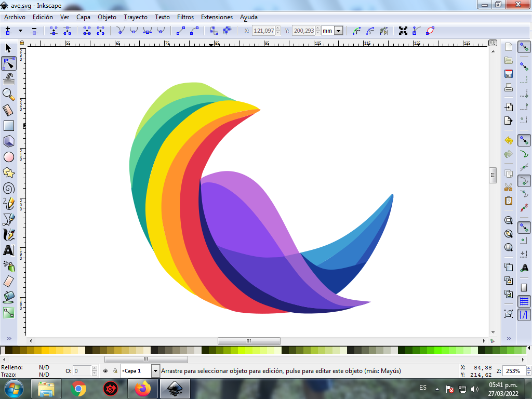Activate the Rectangle tool
This screenshot has width=532, height=399.
click(9, 126)
